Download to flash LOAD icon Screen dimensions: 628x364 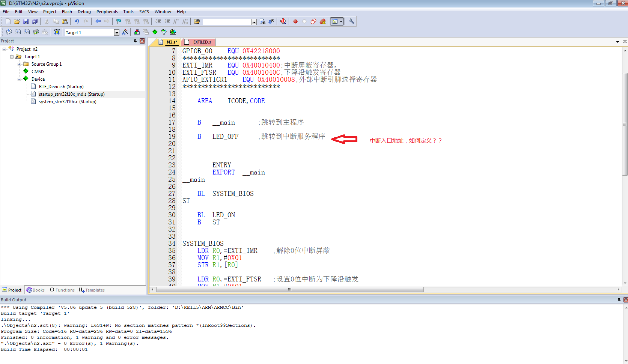click(x=57, y=32)
